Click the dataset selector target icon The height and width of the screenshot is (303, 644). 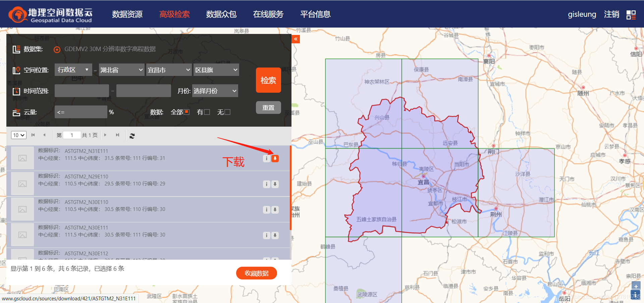(57, 50)
